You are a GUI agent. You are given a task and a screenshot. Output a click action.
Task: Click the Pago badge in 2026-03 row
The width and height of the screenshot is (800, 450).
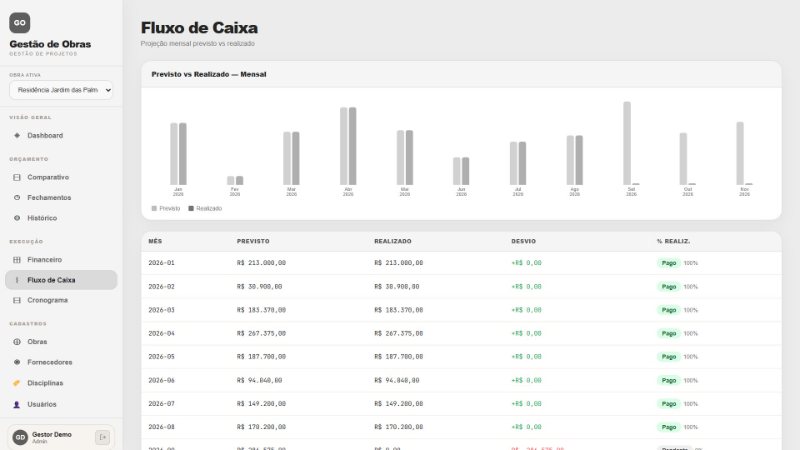pyautogui.click(x=669, y=310)
